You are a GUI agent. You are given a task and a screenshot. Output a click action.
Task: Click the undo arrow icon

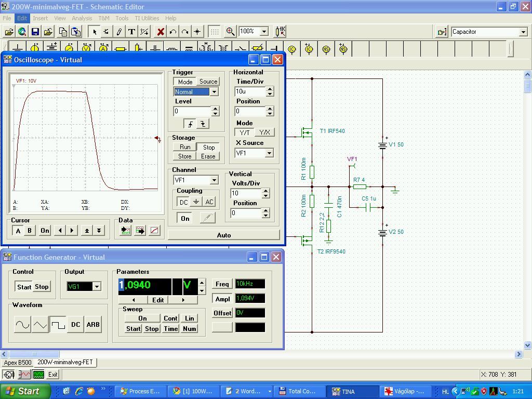coord(173,32)
